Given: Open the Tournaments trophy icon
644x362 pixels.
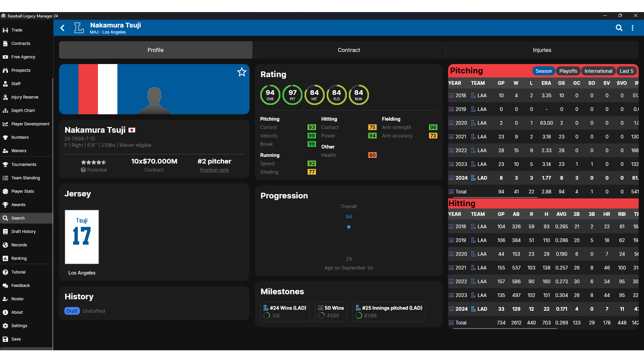Looking at the screenshot, I should 5,165.
